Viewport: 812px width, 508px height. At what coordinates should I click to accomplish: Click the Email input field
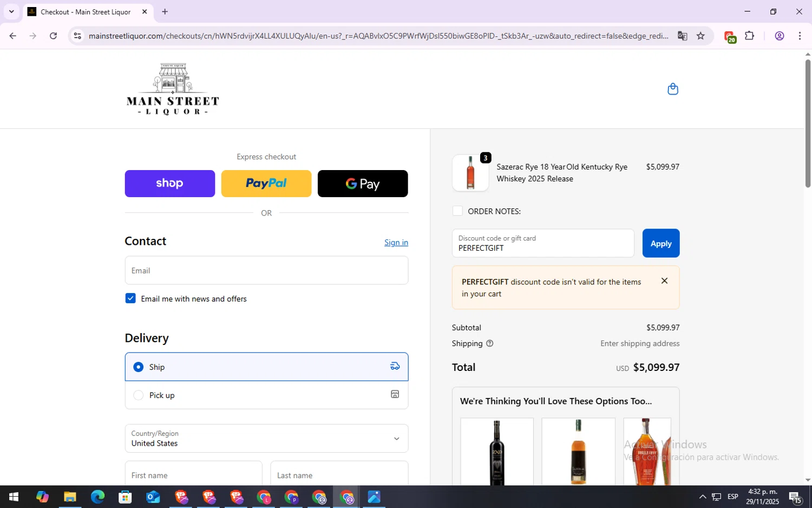point(266,270)
